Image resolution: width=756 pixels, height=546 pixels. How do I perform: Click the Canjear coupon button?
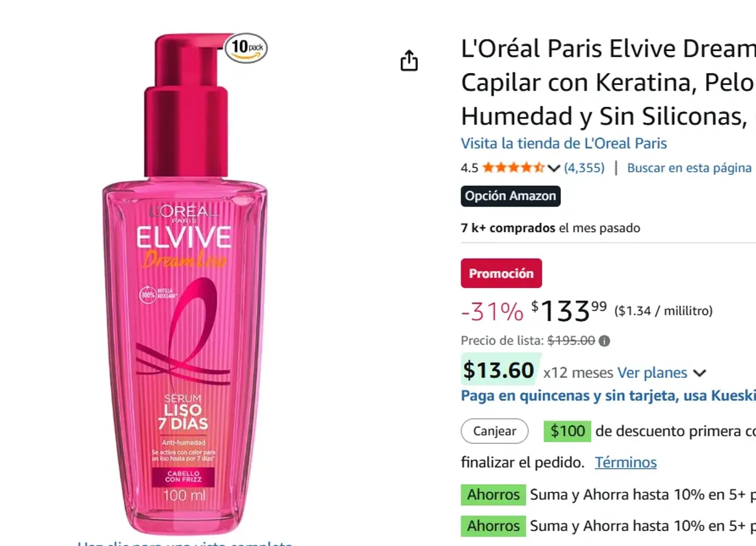tap(495, 431)
